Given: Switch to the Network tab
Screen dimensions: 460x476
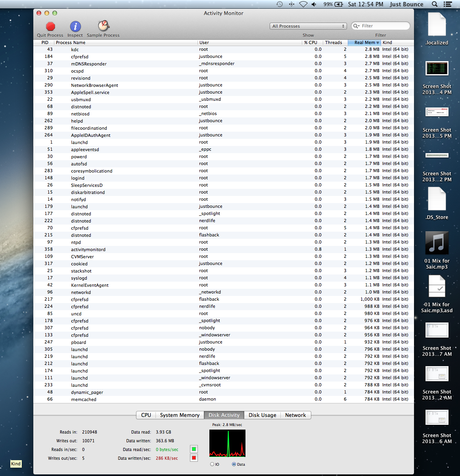Looking at the screenshot, I should (x=295, y=415).
